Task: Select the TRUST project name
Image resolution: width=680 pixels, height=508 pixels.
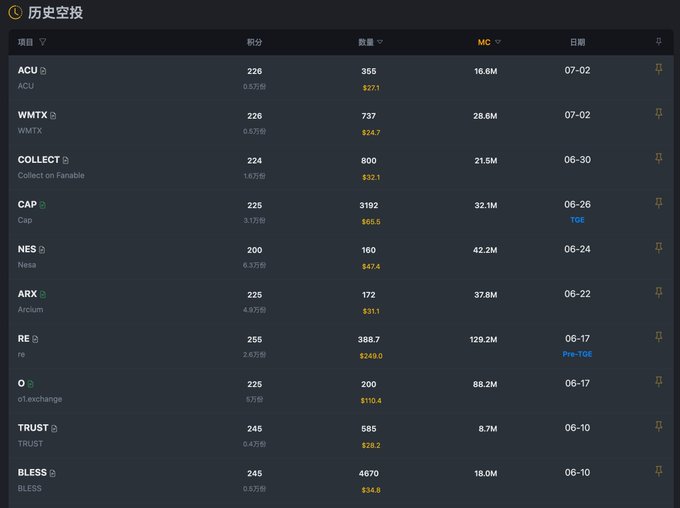Action: point(33,428)
